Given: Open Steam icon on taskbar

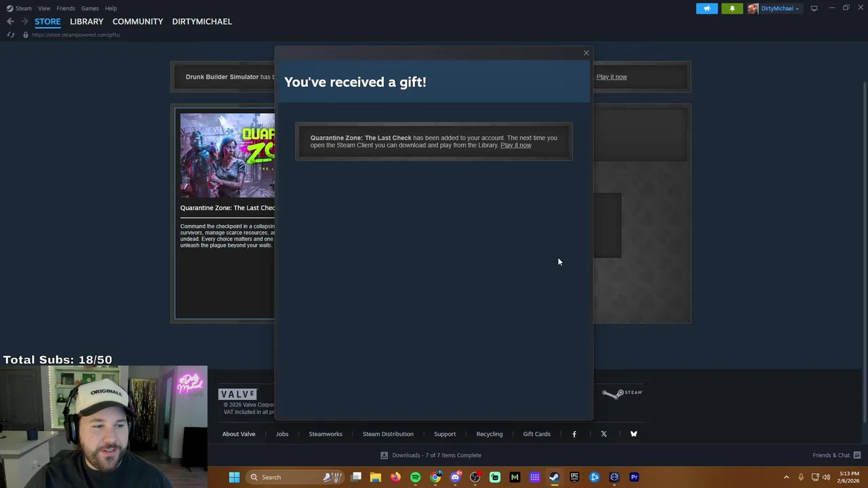Looking at the screenshot, I should click(x=554, y=477).
